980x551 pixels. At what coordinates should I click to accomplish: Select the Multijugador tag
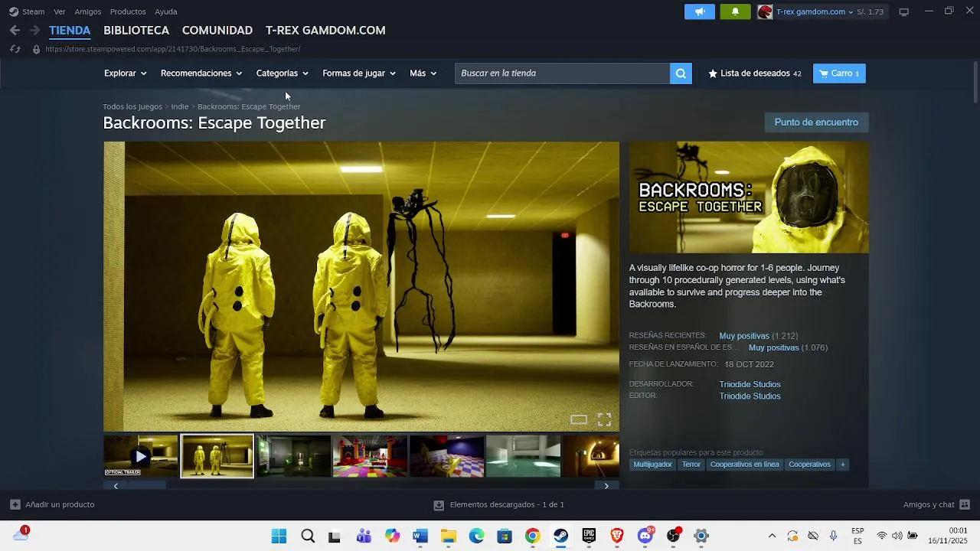[x=652, y=465]
